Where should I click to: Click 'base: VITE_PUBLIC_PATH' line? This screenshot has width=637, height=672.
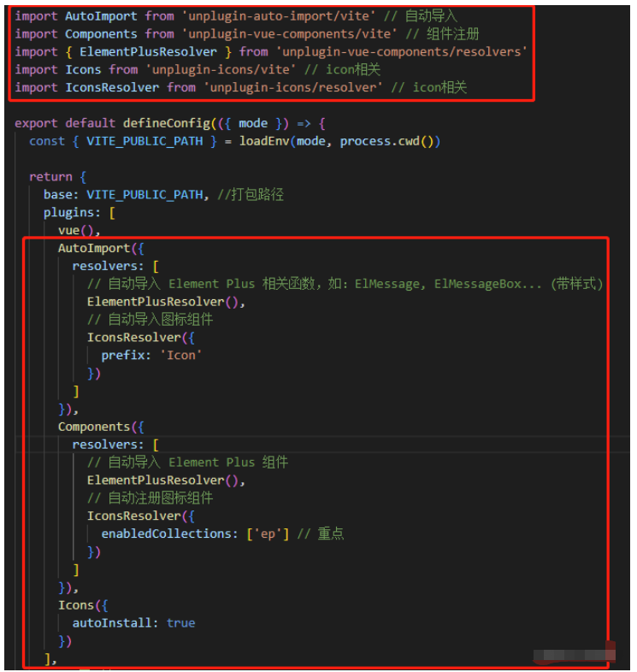126,195
